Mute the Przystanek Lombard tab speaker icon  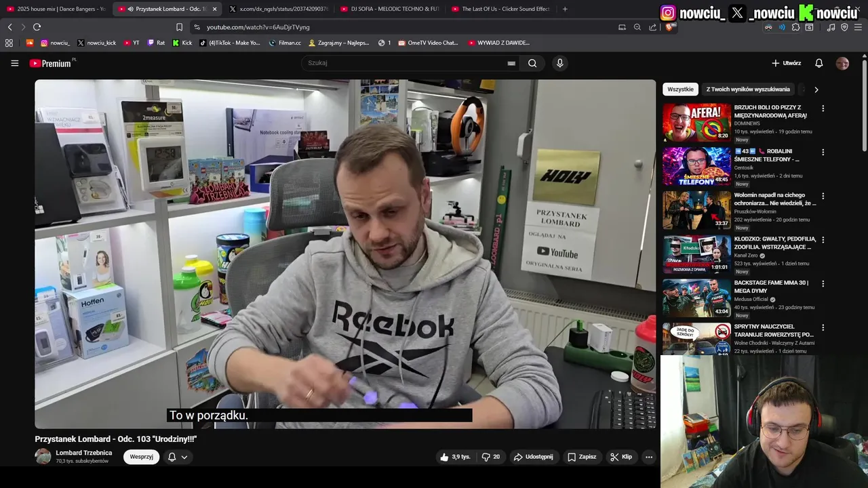point(130,9)
